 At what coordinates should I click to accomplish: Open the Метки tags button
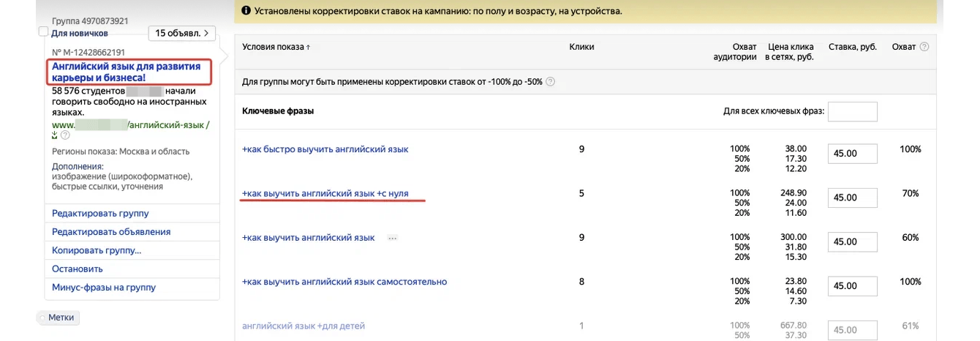[61, 318]
